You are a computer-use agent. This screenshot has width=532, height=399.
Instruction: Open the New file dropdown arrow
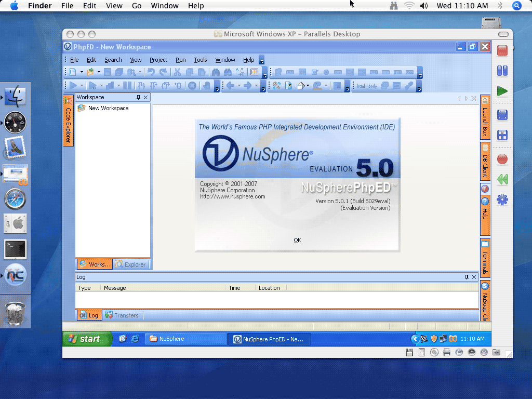(82, 72)
